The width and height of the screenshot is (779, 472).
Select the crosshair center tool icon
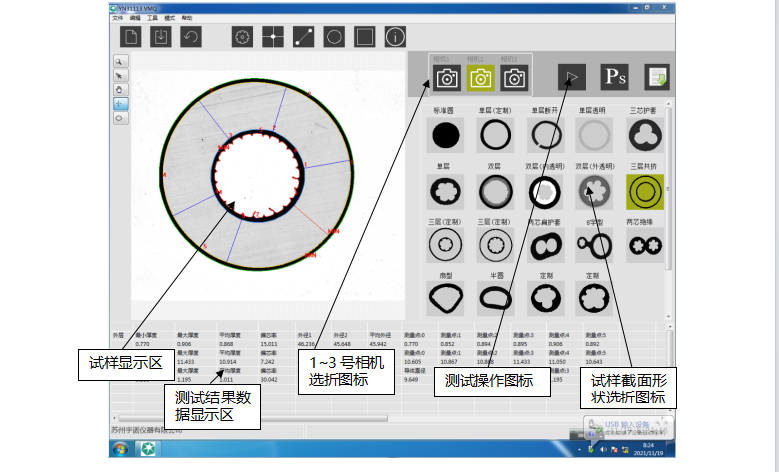point(272,37)
